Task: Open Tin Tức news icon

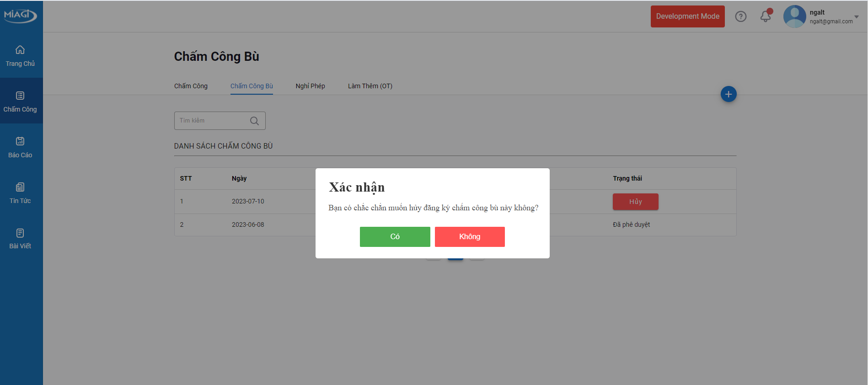Action: pyautogui.click(x=20, y=187)
